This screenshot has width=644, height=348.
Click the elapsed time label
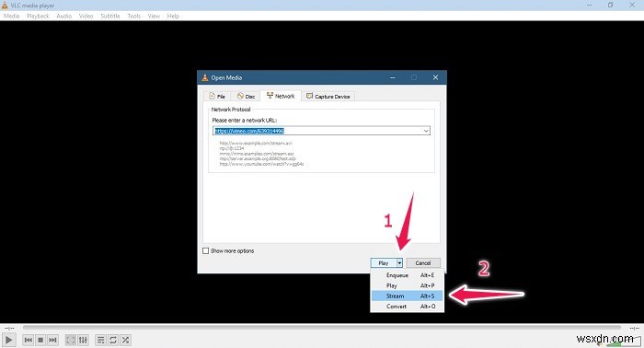pos(9,328)
